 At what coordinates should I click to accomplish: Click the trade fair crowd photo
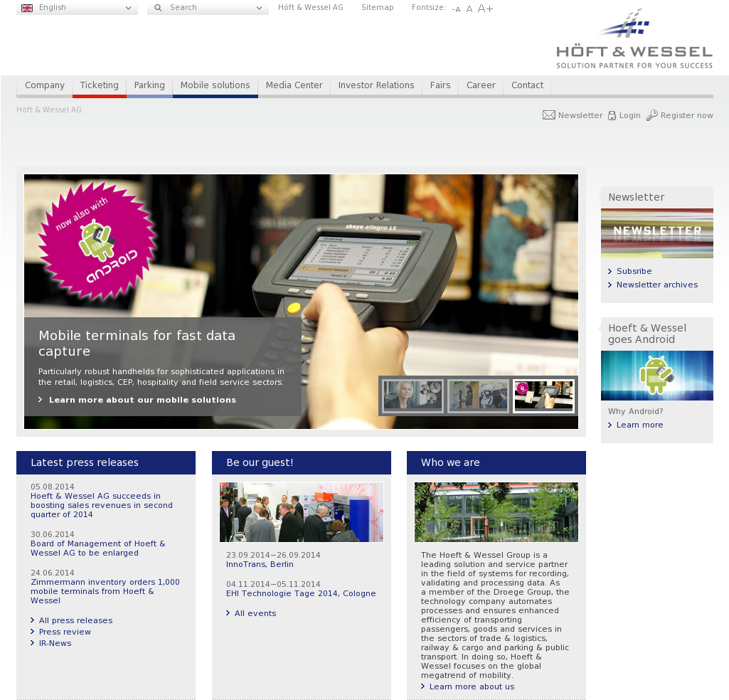(x=302, y=512)
